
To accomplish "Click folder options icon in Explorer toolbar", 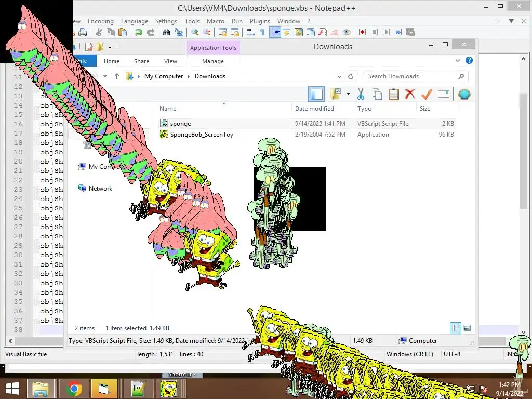I will (336, 94).
